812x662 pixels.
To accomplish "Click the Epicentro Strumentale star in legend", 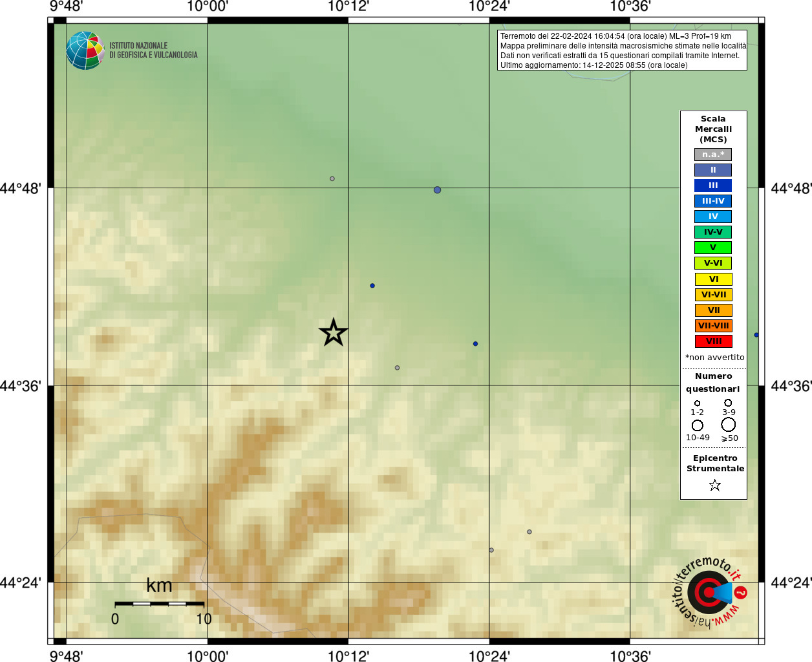I will [x=714, y=485].
